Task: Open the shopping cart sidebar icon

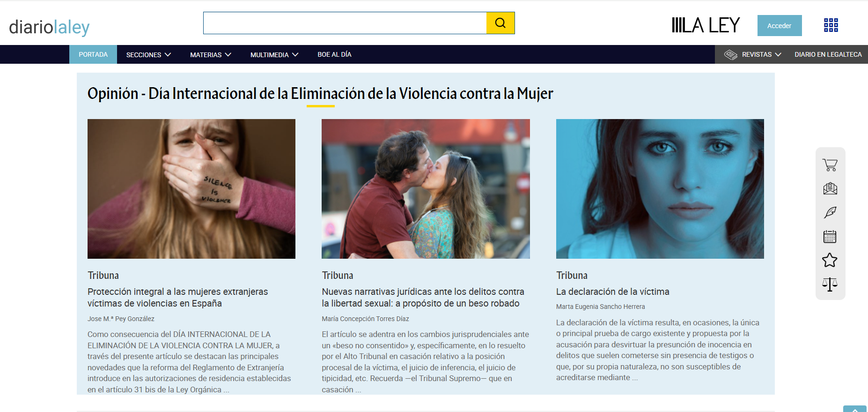Action: (830, 165)
